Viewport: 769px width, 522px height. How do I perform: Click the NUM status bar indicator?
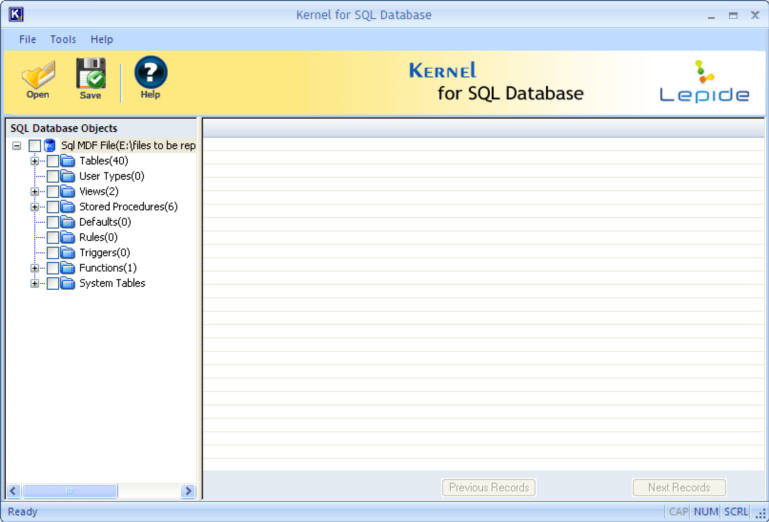click(x=706, y=512)
